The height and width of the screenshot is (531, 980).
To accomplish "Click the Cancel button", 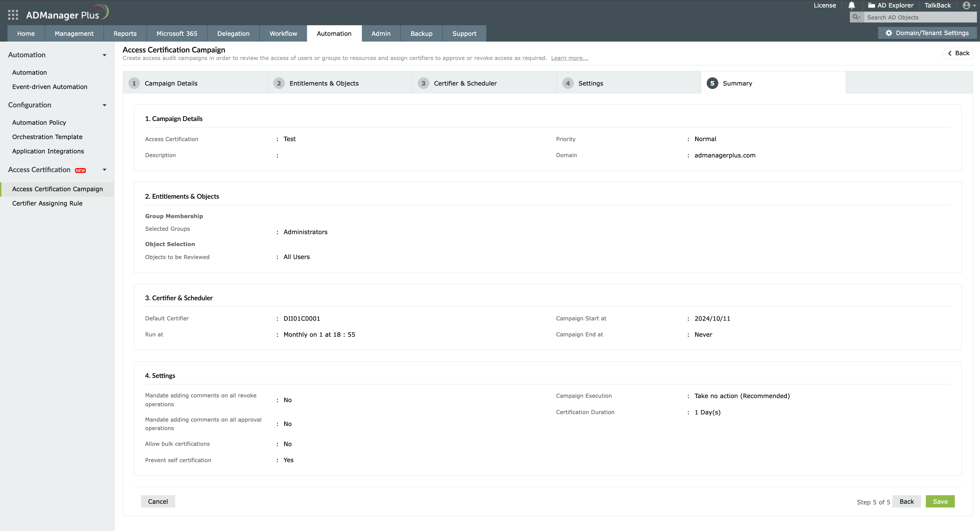I will [x=157, y=501].
